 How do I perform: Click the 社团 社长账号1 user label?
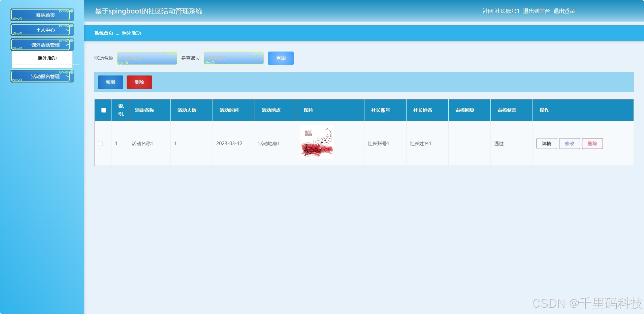tap(501, 11)
